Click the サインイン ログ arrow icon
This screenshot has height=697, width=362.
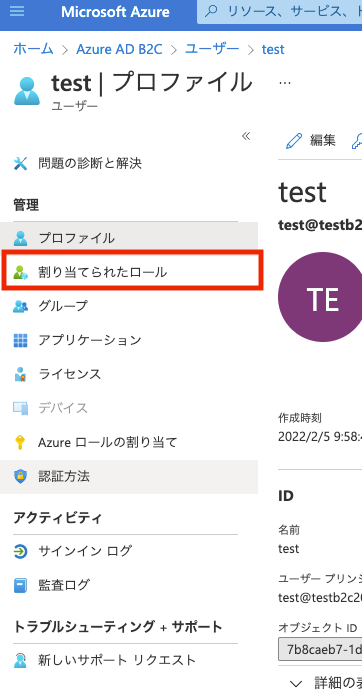point(20,552)
